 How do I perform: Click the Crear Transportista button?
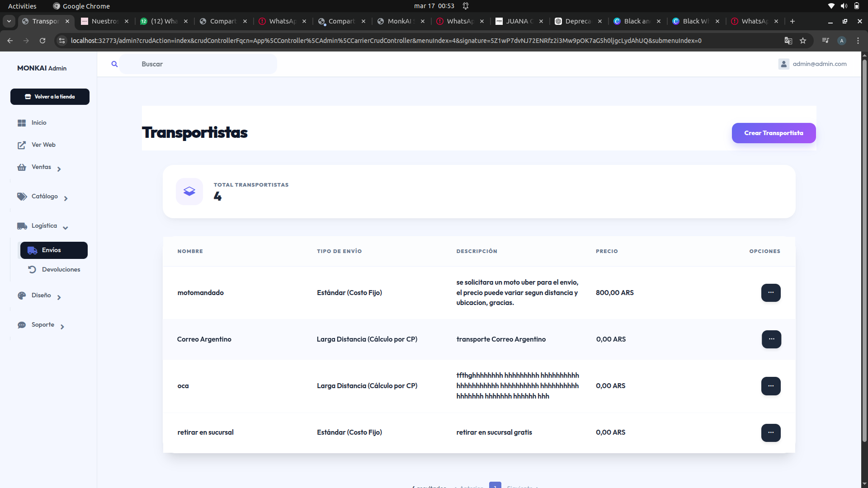(774, 133)
